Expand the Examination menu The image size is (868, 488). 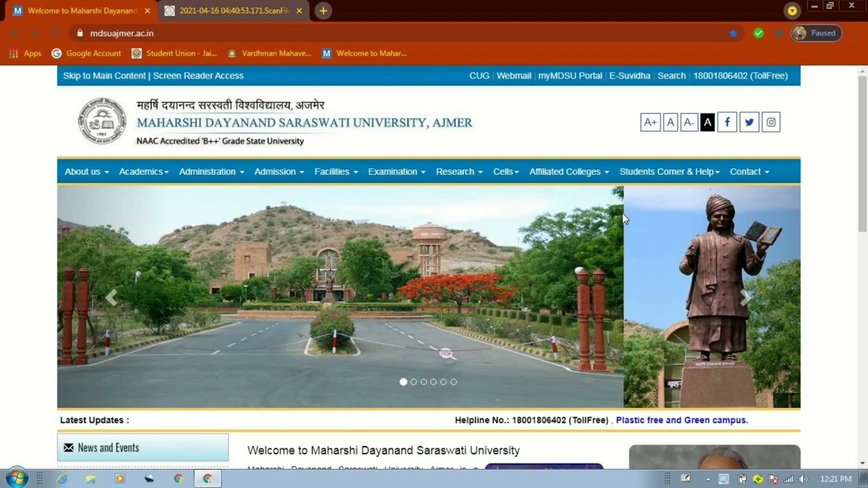[x=397, y=171]
